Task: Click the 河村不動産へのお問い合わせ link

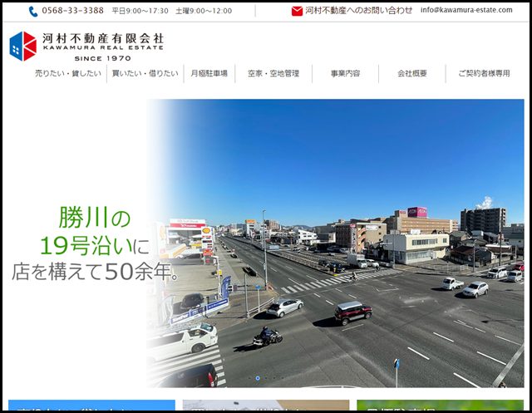Action: [x=358, y=11]
